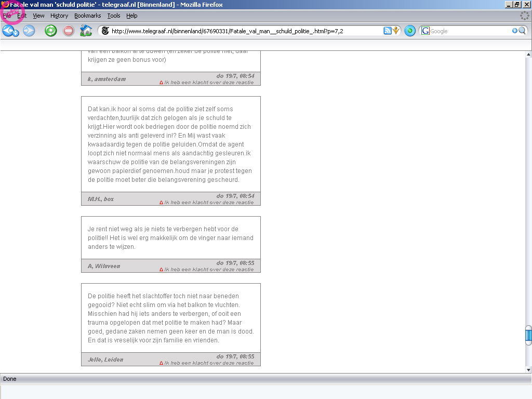Open the Bookmarks menu
This screenshot has height=399, width=532.
87,16
